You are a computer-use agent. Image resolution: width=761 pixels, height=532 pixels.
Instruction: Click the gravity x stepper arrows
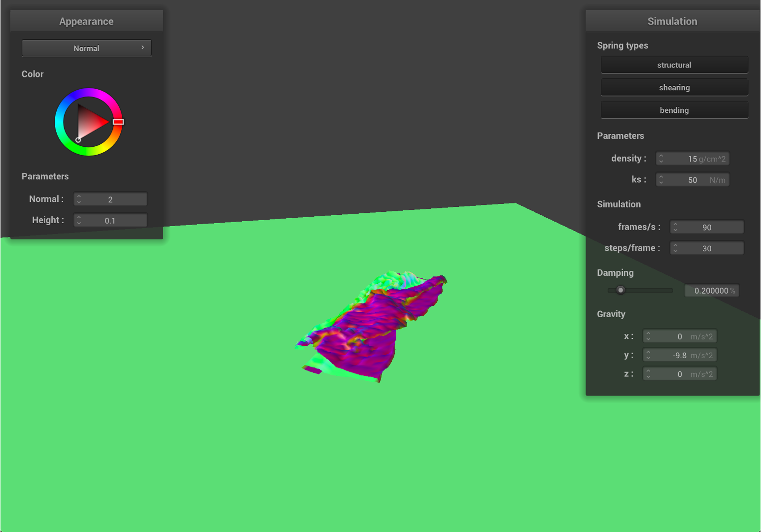pos(649,336)
